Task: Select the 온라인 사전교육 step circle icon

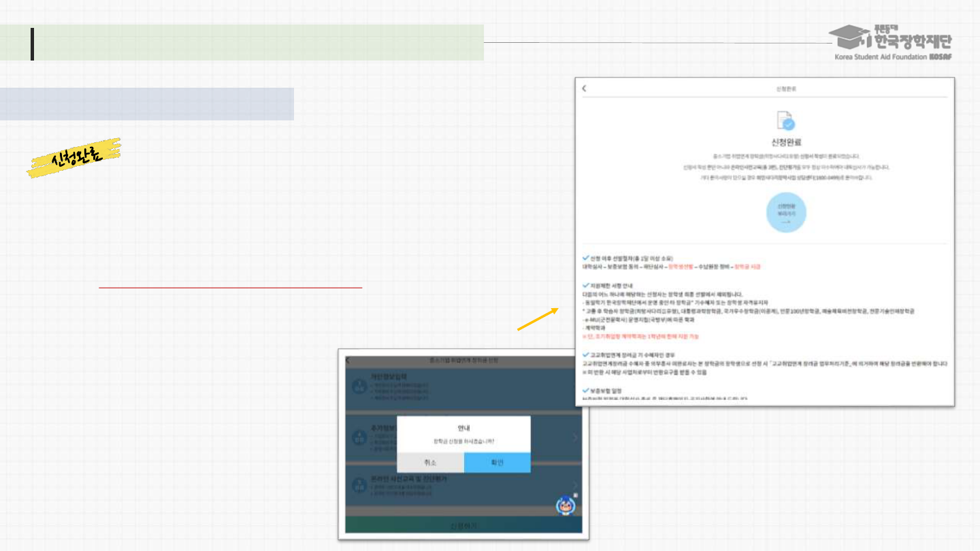Action: tap(359, 485)
